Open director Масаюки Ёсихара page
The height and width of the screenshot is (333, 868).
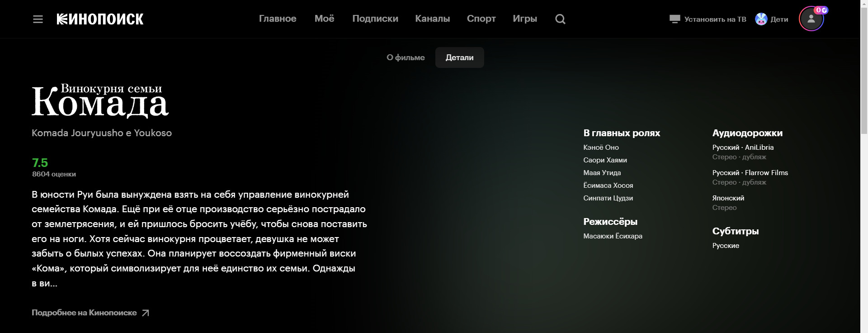(613, 236)
